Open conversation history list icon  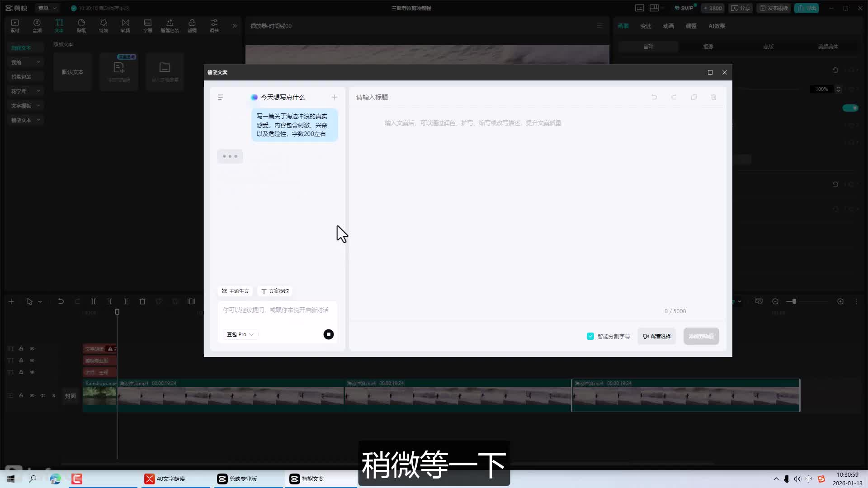pyautogui.click(x=221, y=97)
